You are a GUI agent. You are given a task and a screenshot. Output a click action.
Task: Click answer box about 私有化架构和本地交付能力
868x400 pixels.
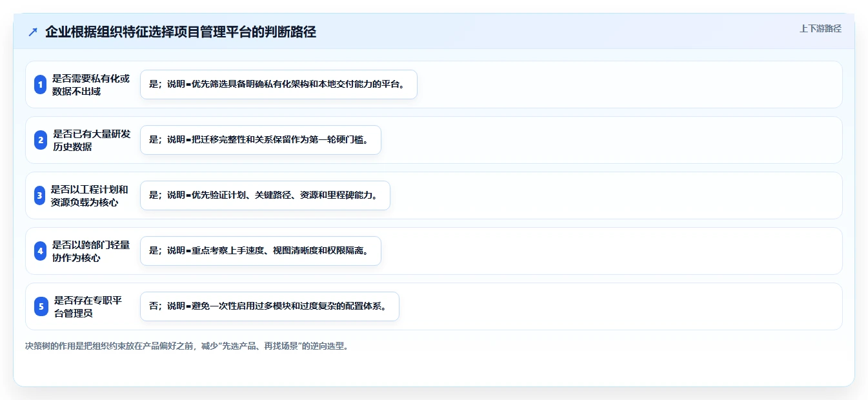279,85
